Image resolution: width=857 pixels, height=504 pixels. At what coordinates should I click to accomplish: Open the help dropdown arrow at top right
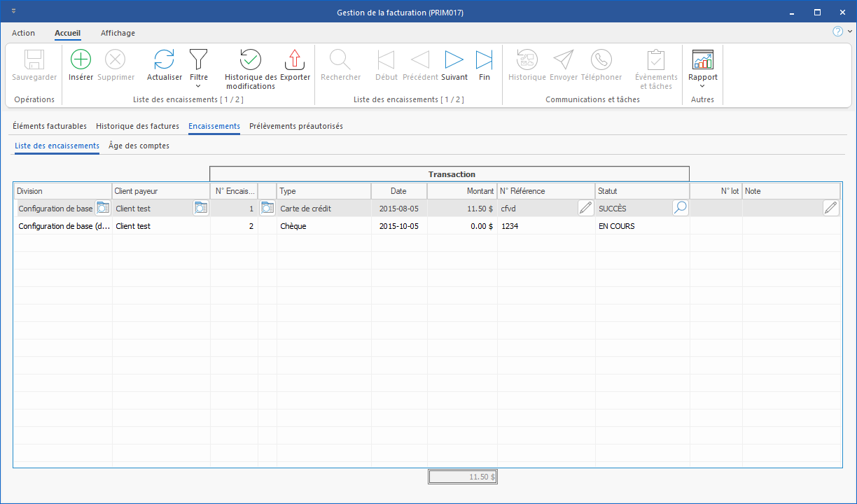pyautogui.click(x=850, y=31)
